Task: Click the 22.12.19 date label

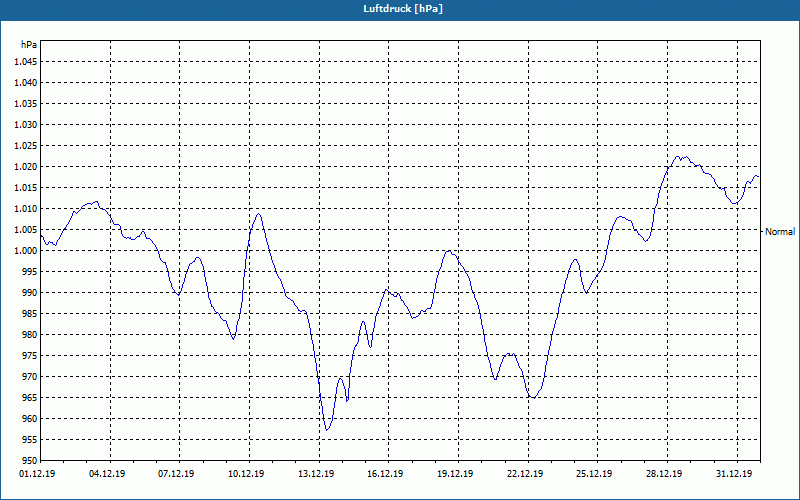Action: (x=526, y=474)
